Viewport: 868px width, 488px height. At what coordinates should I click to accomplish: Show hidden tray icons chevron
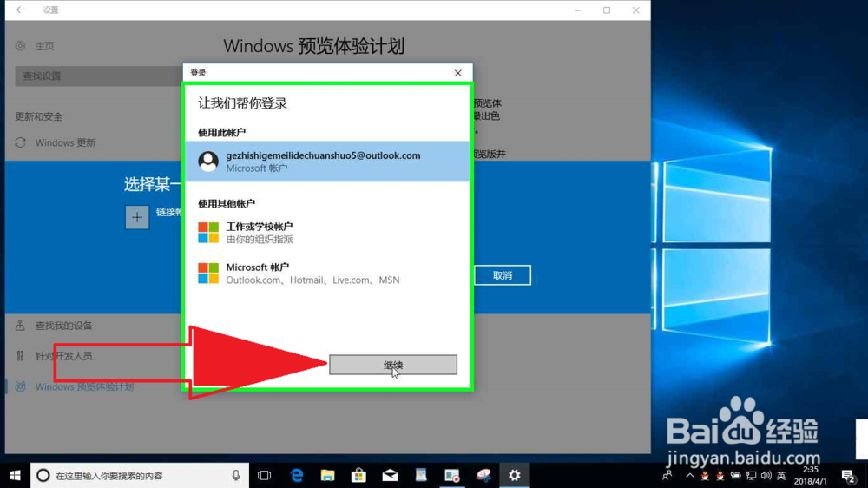tap(690, 475)
